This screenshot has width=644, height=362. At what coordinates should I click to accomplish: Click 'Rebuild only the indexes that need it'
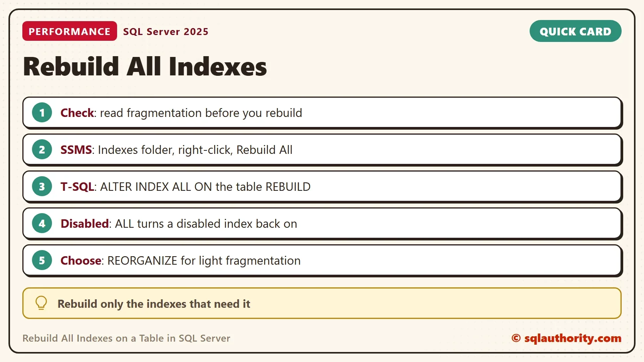154,304
